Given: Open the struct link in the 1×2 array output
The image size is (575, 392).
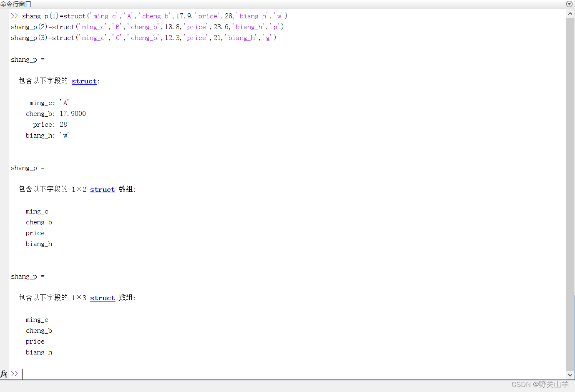Looking at the screenshot, I should click(102, 189).
